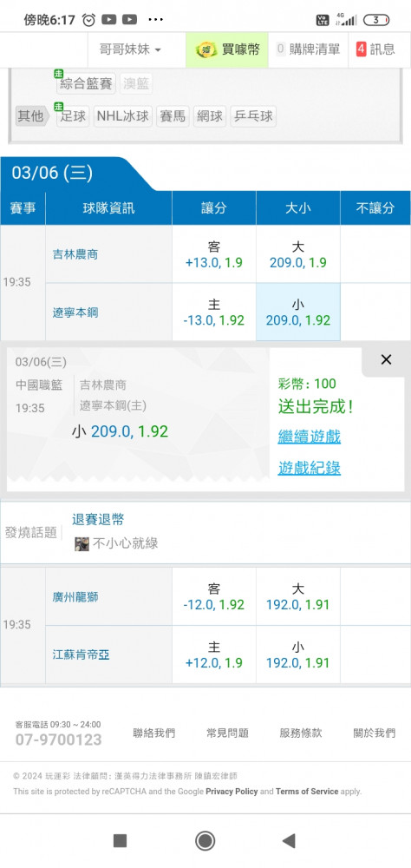Click the 繼續遊戲 link
411x868 pixels.
click(310, 437)
